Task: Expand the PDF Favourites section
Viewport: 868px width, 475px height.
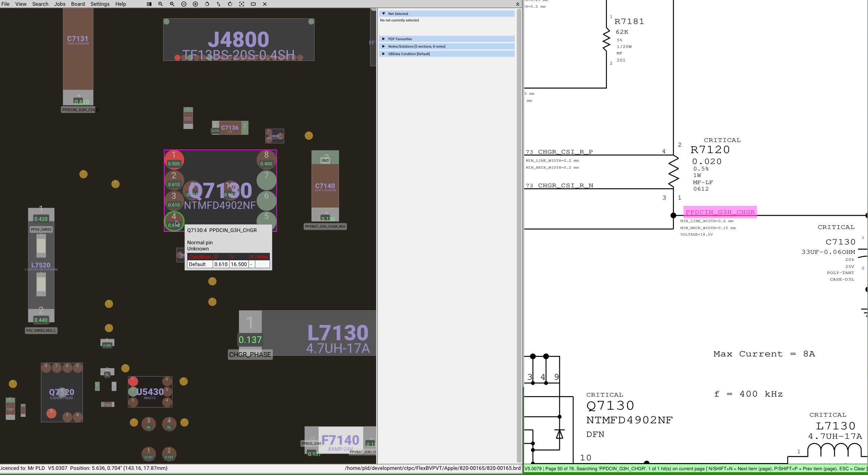Action: pos(447,39)
